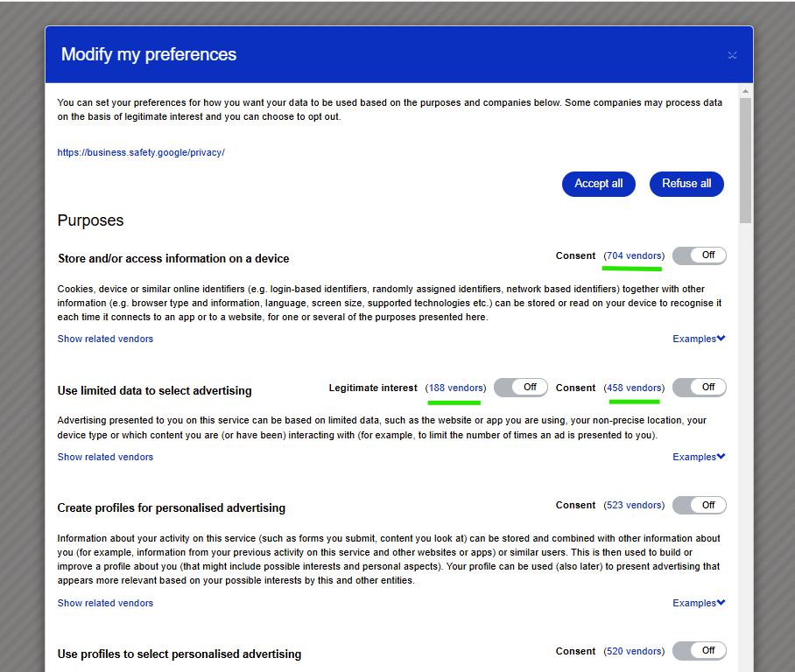
Task: Expand Examples for Store and/or access information
Action: click(x=699, y=339)
